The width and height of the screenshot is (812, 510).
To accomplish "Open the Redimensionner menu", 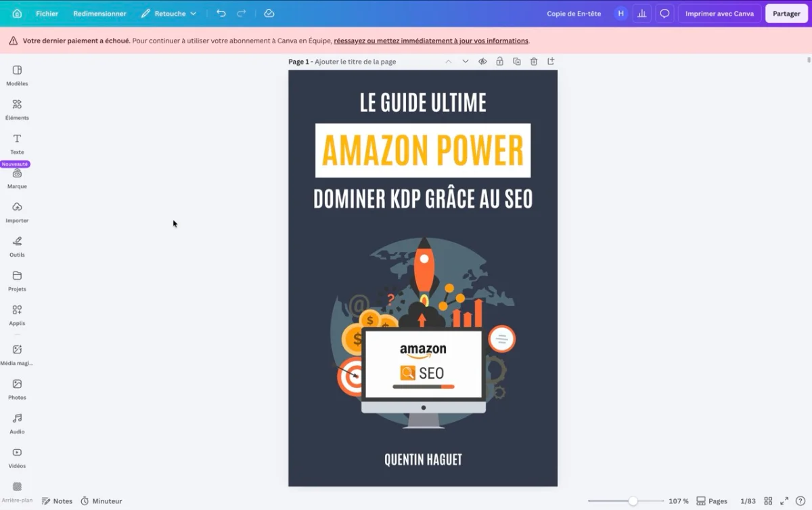I will 99,14.
